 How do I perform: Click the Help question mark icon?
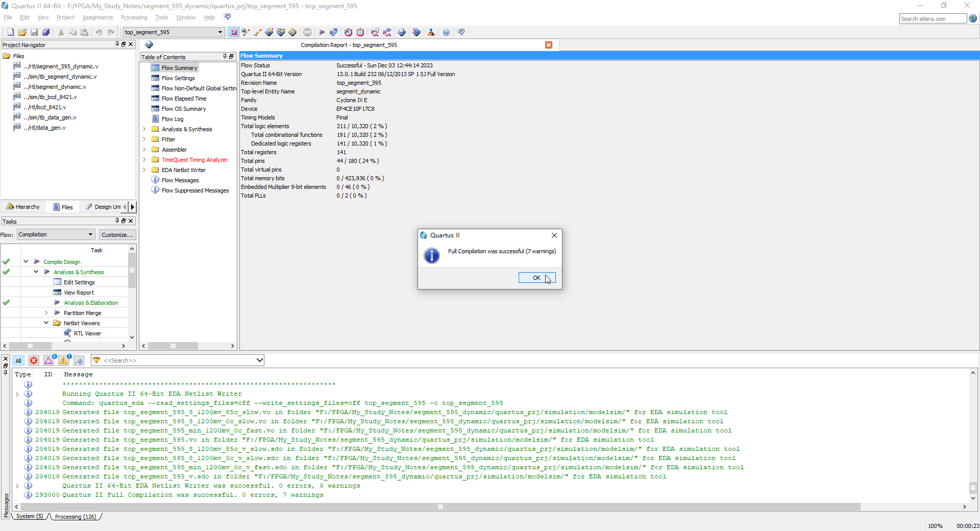tap(446, 32)
